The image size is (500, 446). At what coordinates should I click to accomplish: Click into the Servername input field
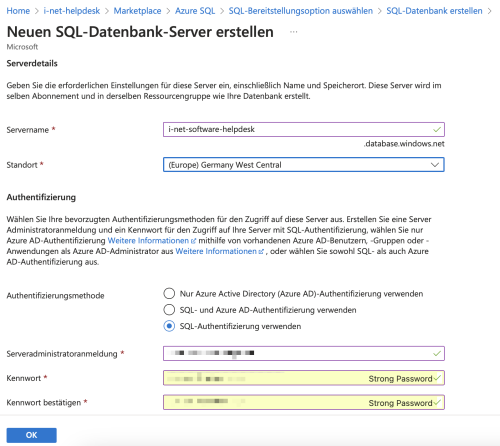coord(304,129)
